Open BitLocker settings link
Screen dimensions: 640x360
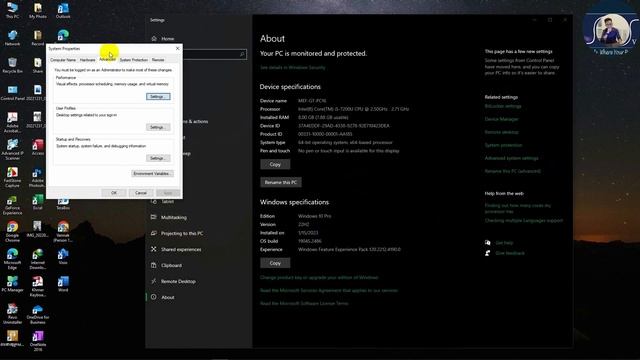pos(503,106)
